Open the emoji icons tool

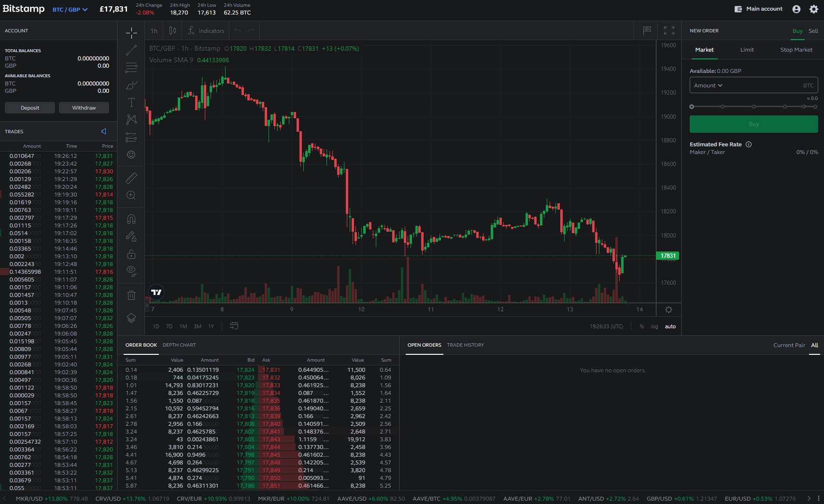[x=131, y=154]
